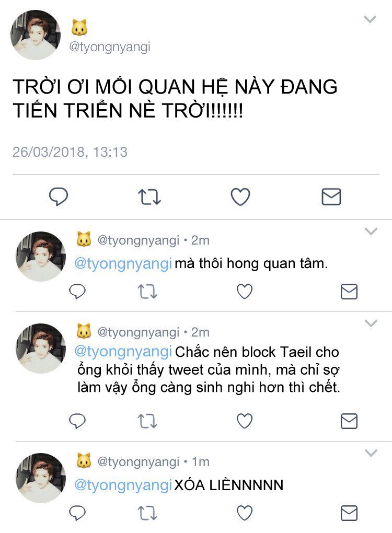Open @tyongnyangi handle under the main avatar
392x533 pixels.
pos(109,47)
